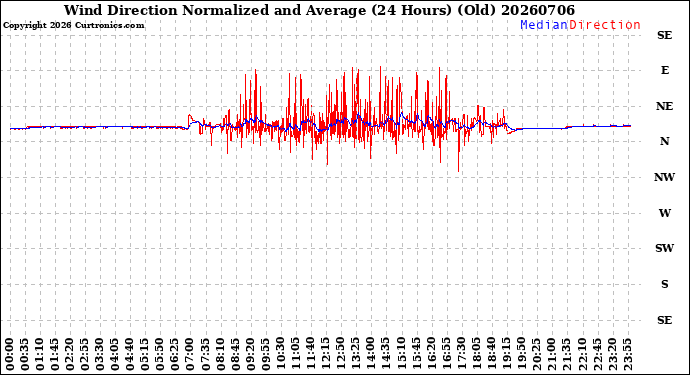Viewport: 690px width, 375px height.
Task: Click the SW axis label
Action: click(x=664, y=248)
